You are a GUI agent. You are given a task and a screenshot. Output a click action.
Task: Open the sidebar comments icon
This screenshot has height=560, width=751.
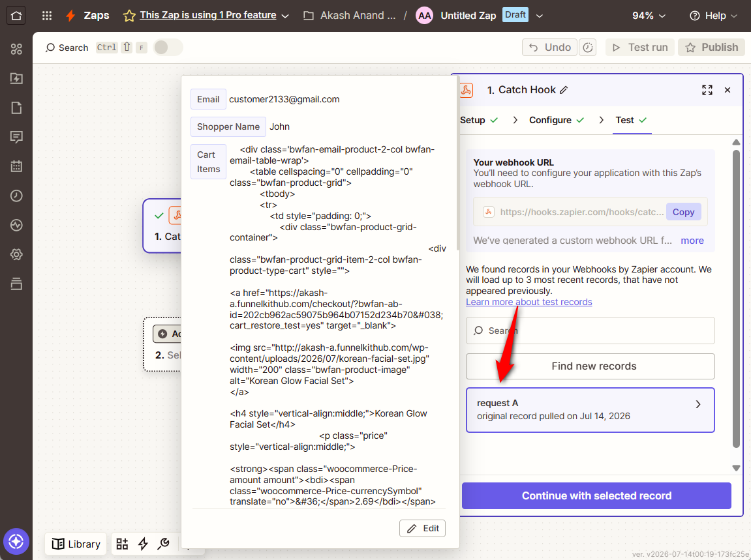point(16,137)
